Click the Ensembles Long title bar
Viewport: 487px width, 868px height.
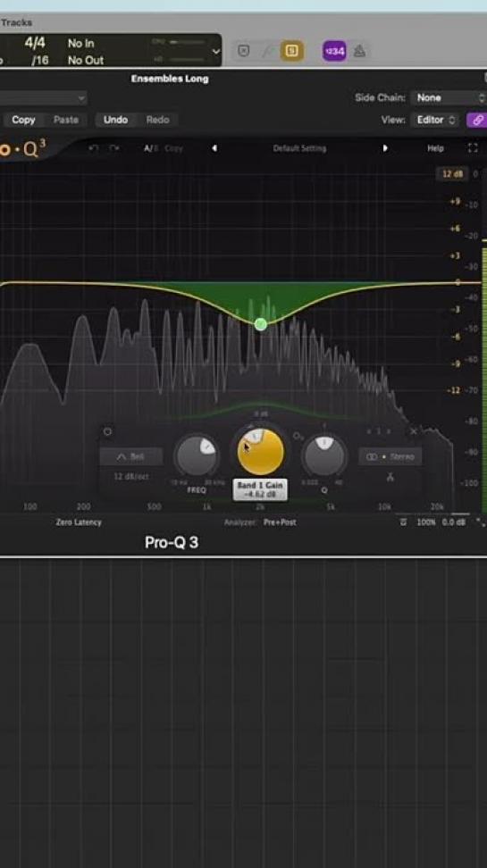[x=170, y=79]
